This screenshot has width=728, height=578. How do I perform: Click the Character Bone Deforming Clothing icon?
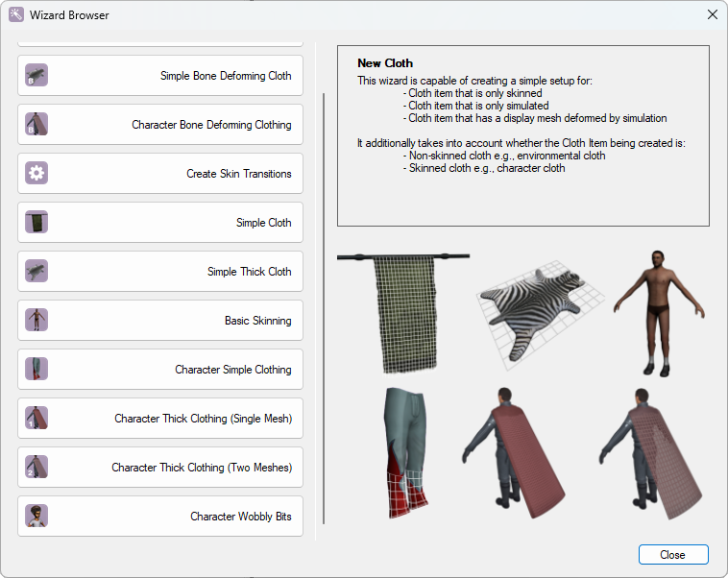pyautogui.click(x=36, y=124)
